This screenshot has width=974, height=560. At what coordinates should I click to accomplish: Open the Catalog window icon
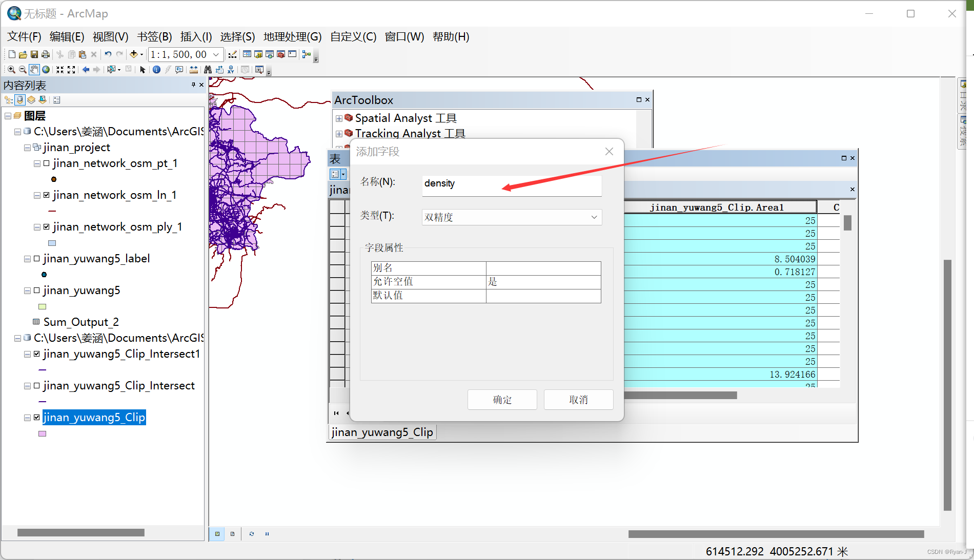click(x=258, y=54)
